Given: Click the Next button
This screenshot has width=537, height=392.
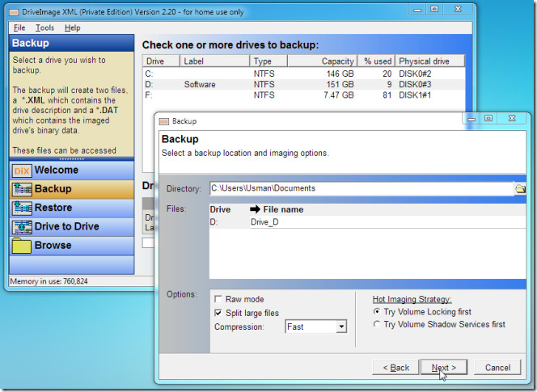Looking at the screenshot, I should (443, 368).
